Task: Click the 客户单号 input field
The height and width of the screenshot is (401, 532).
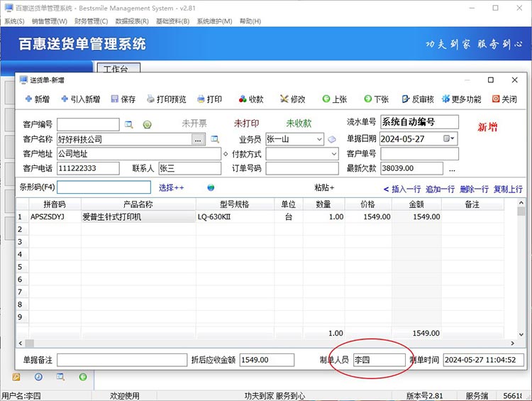Action: (420, 154)
